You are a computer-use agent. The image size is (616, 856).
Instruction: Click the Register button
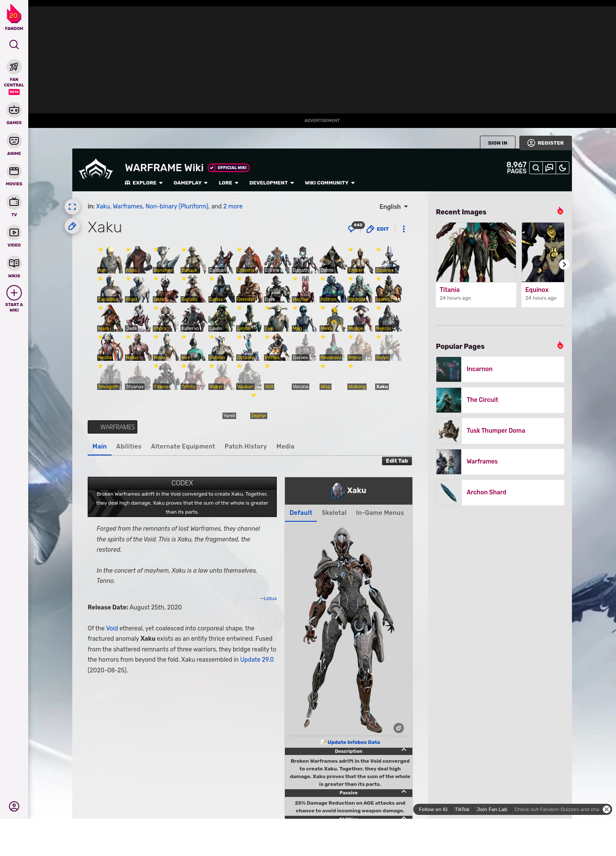545,143
